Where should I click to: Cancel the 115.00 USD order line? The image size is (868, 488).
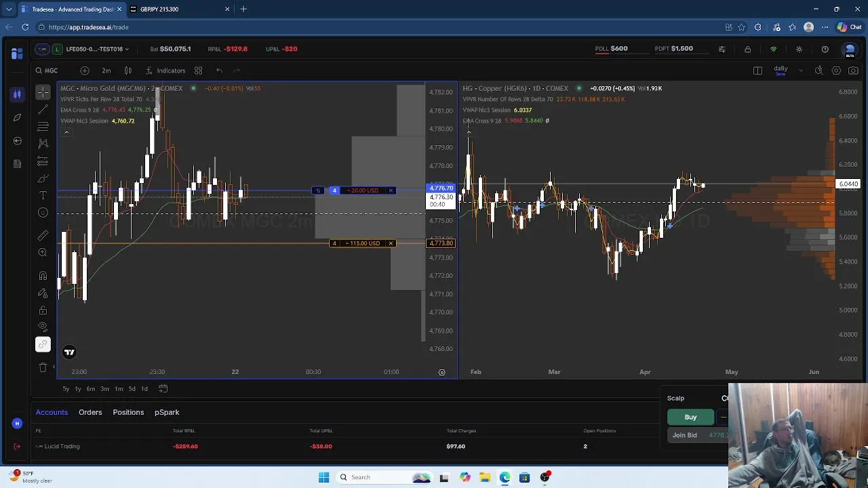point(391,243)
